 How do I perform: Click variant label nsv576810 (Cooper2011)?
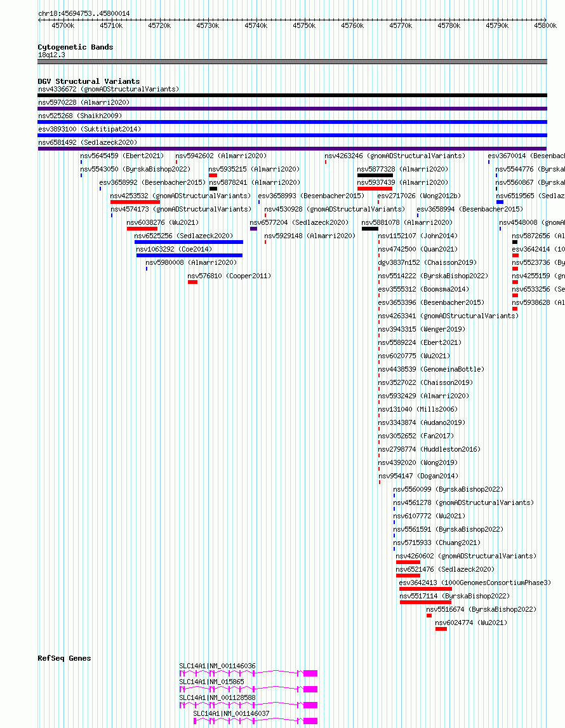pos(229,276)
